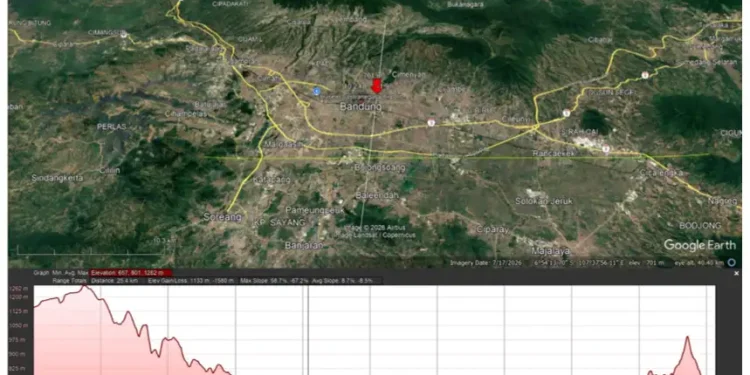Click the route shield marker near Rancaekek
Screen dimensions: 750x375
[x=605, y=149]
